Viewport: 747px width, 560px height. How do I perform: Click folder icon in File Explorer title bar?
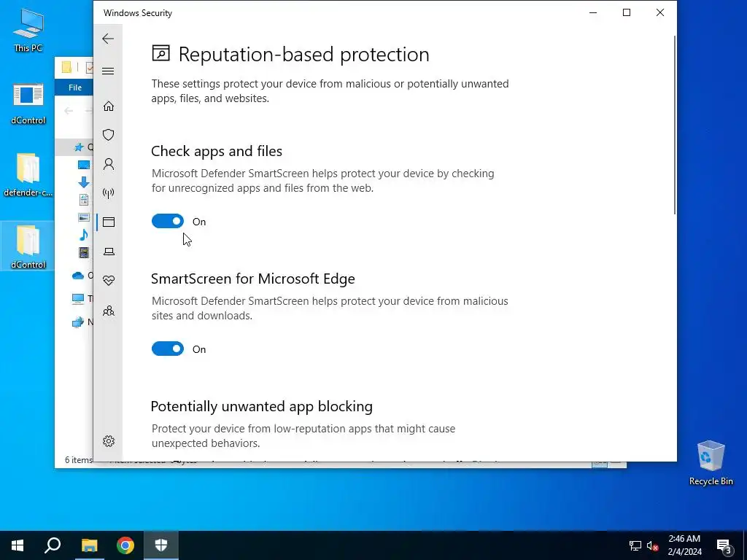[x=66, y=67]
